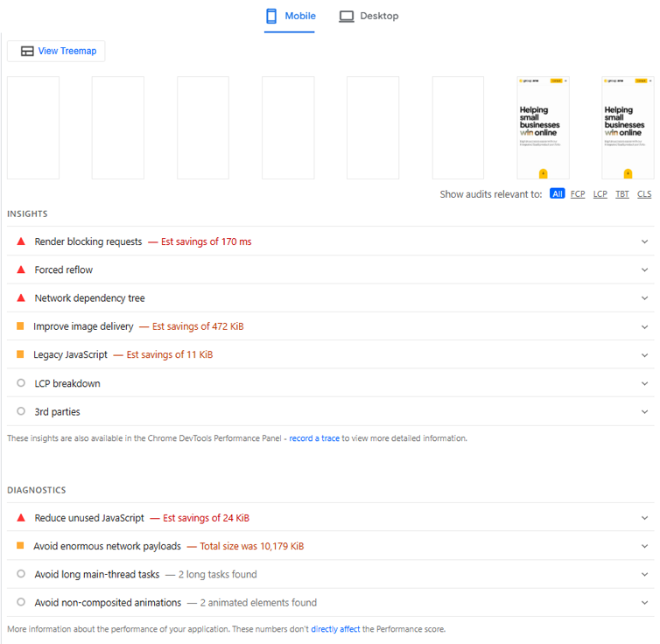The image size is (660, 644).
Task: Click the orange square icon beside Legacy JavaScript
Action: tap(21, 354)
